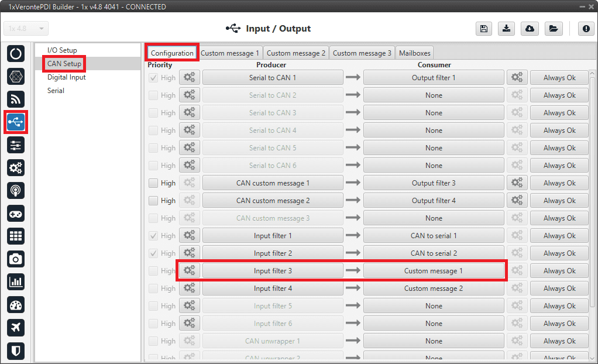
Task: Open consumer gear settings for Output filter 4
Action: (x=517, y=200)
